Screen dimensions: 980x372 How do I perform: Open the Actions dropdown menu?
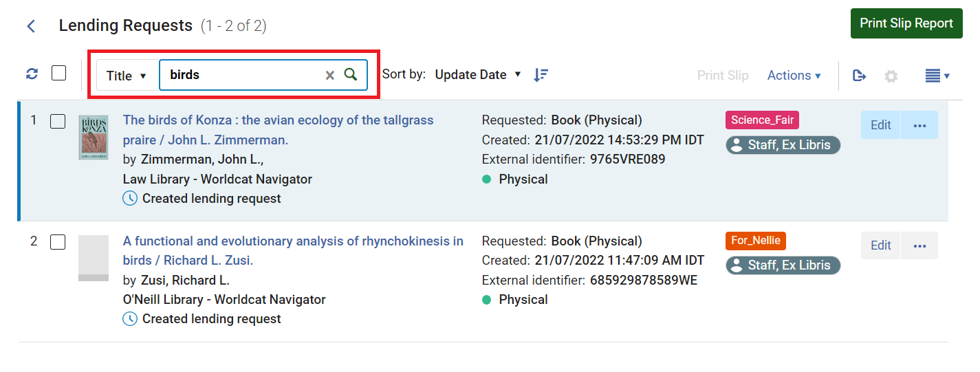tap(794, 76)
